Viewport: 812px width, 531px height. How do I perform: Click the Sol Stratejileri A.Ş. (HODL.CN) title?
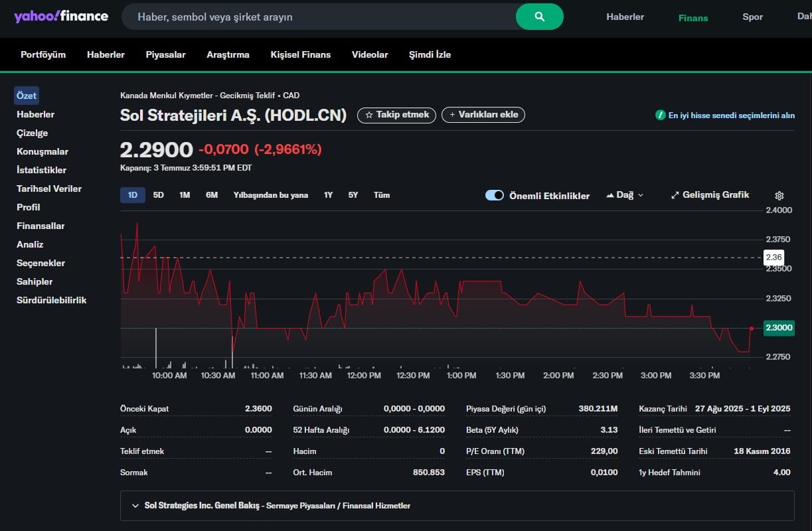(234, 115)
